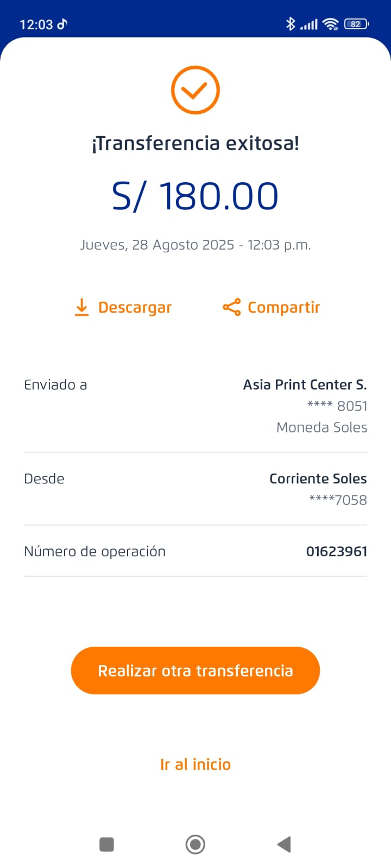Share receipt using Compartir label

(283, 308)
